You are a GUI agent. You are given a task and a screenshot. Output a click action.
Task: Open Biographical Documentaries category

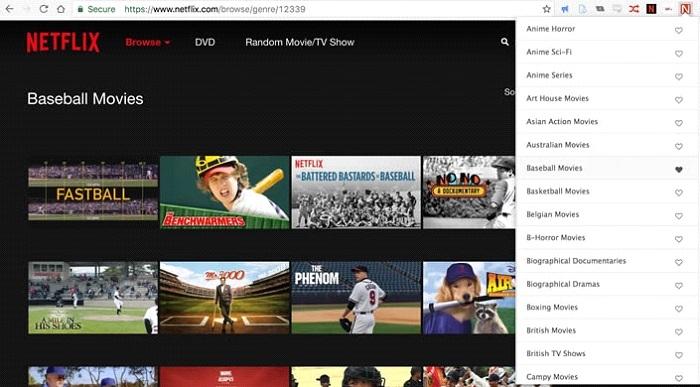[576, 261]
